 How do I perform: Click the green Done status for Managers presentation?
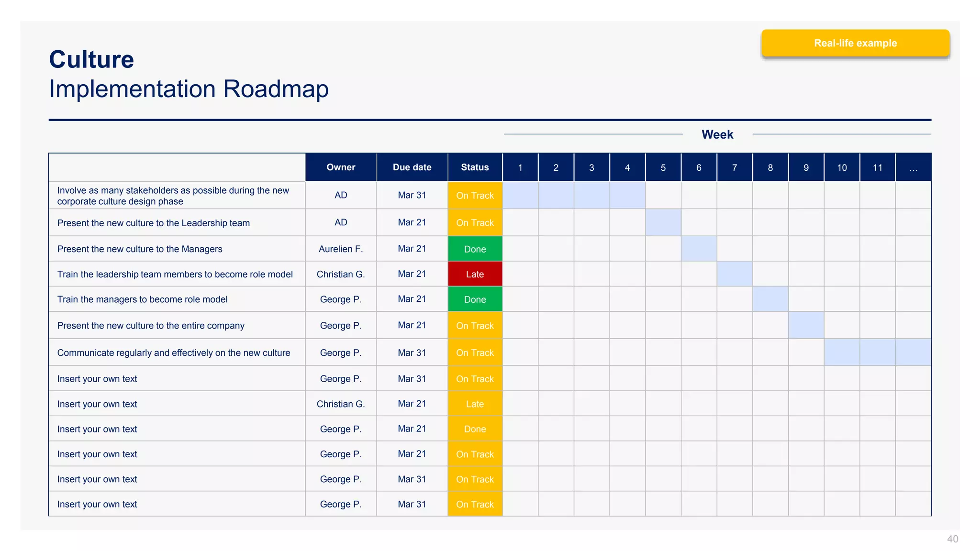pyautogui.click(x=475, y=249)
